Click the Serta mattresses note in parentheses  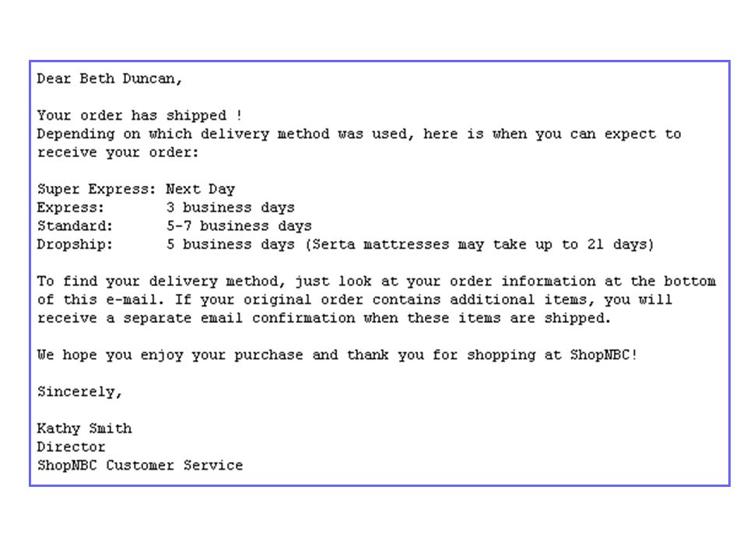coord(479,244)
